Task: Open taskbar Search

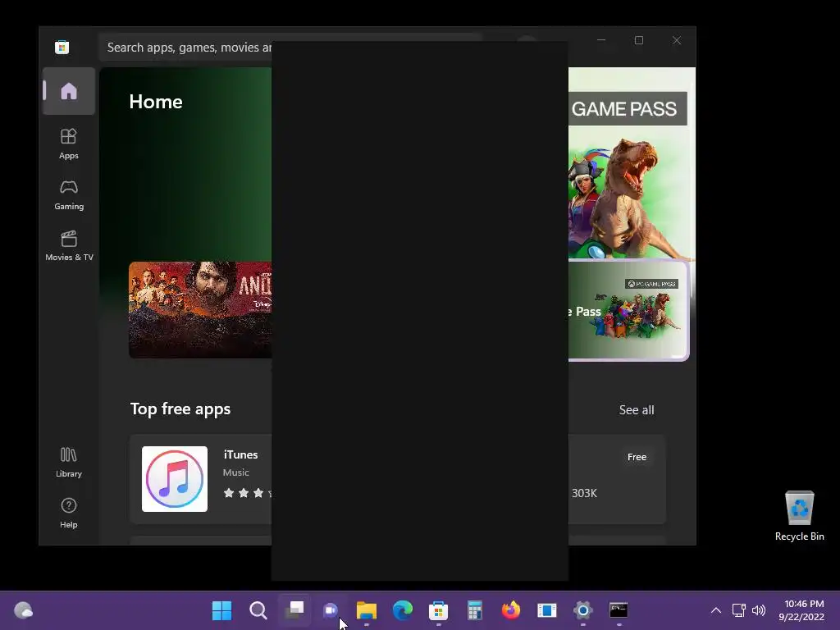Action: tap(258, 610)
